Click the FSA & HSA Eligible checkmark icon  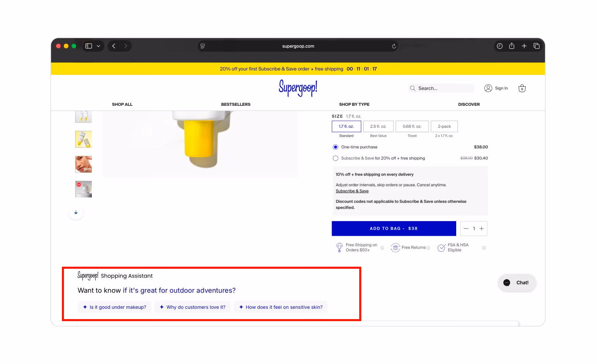[x=441, y=248]
